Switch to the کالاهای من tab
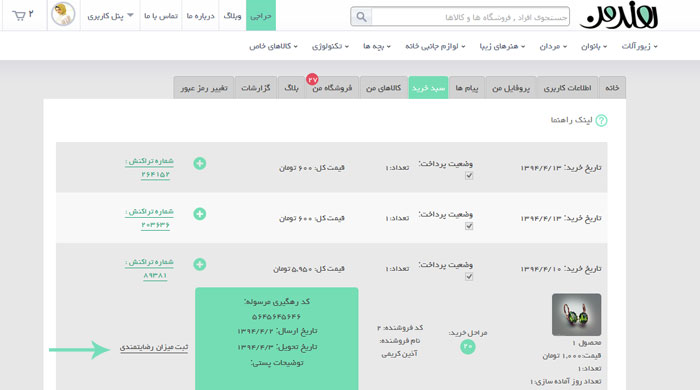 (x=383, y=87)
